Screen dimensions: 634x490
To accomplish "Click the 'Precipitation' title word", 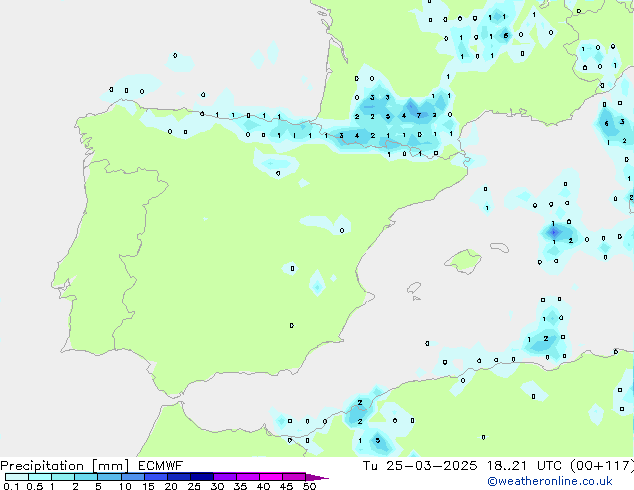I will click(42, 466).
